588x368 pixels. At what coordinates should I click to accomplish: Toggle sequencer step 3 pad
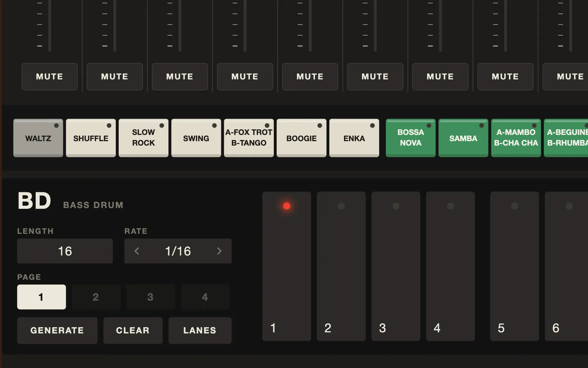click(396, 266)
